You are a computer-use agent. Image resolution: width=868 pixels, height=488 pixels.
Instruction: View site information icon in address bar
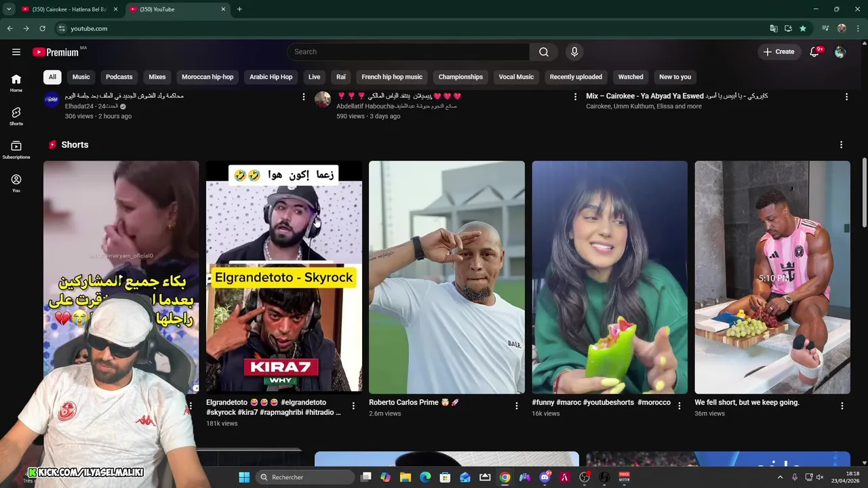click(62, 28)
